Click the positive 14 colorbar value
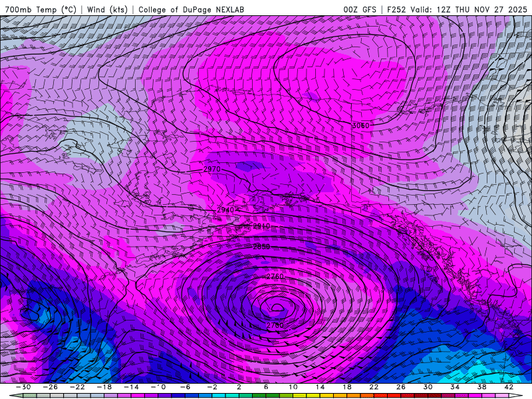 (320, 387)
